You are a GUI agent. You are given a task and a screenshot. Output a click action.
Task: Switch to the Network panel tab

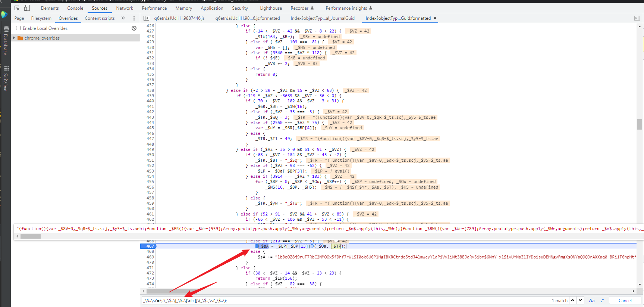(x=125, y=8)
